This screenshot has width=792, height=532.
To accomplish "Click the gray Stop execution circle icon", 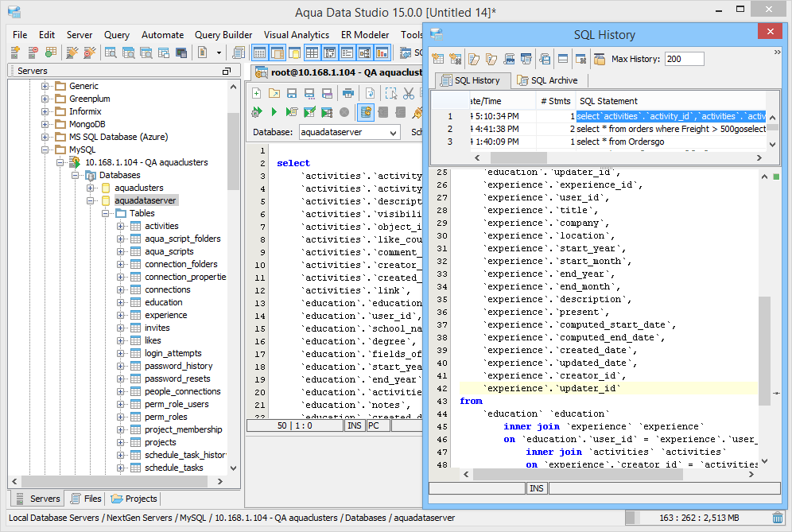I will [344, 111].
